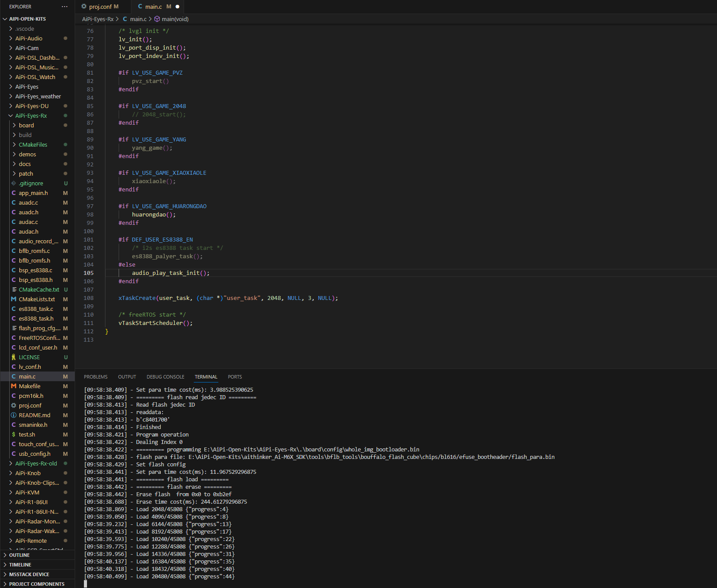Click the CMakeCache.txt text file icon
717x588 pixels.
pos(14,289)
